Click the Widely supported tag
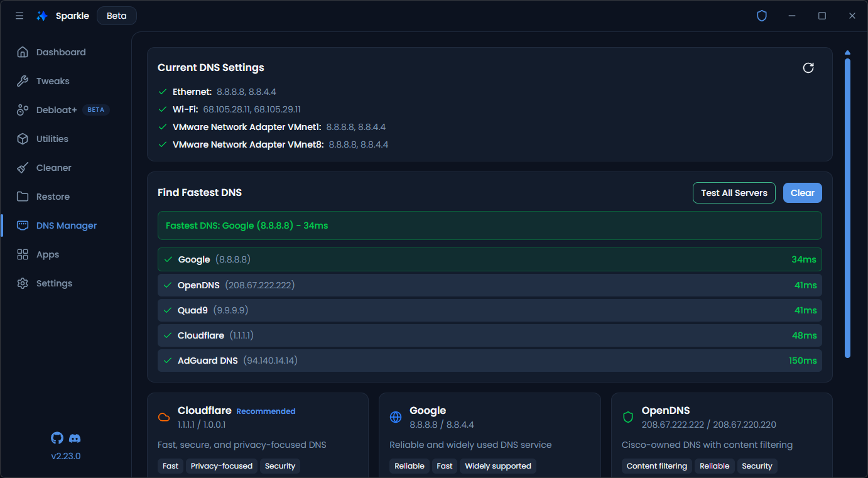The height and width of the screenshot is (478, 868). pos(498,466)
